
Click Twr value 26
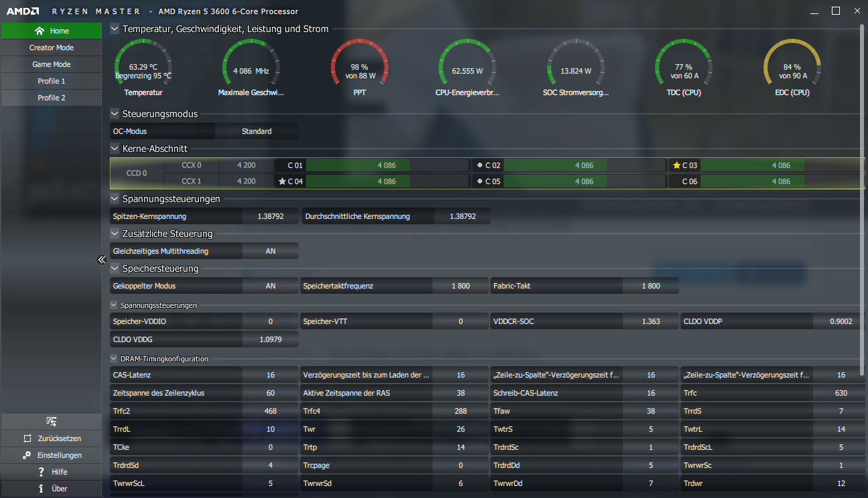pos(461,429)
